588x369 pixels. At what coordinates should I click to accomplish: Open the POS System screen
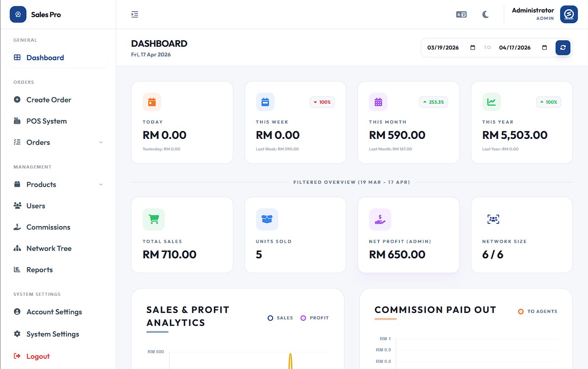[x=46, y=121]
